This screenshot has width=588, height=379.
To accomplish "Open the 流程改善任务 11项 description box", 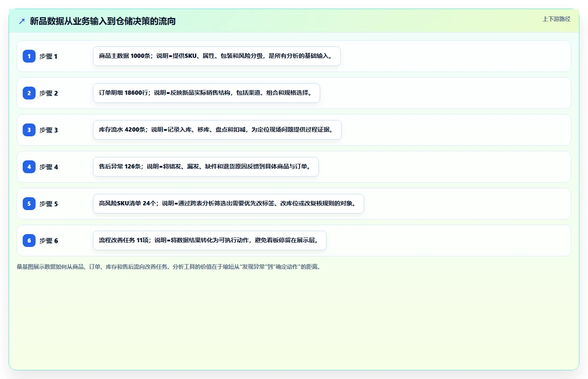I will pyautogui.click(x=210, y=241).
